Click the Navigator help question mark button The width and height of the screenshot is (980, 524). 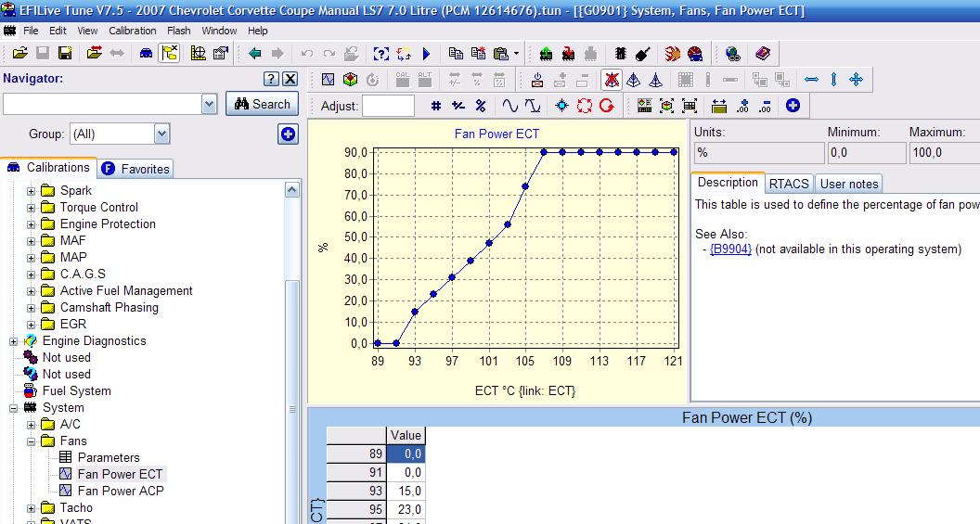tap(271, 79)
